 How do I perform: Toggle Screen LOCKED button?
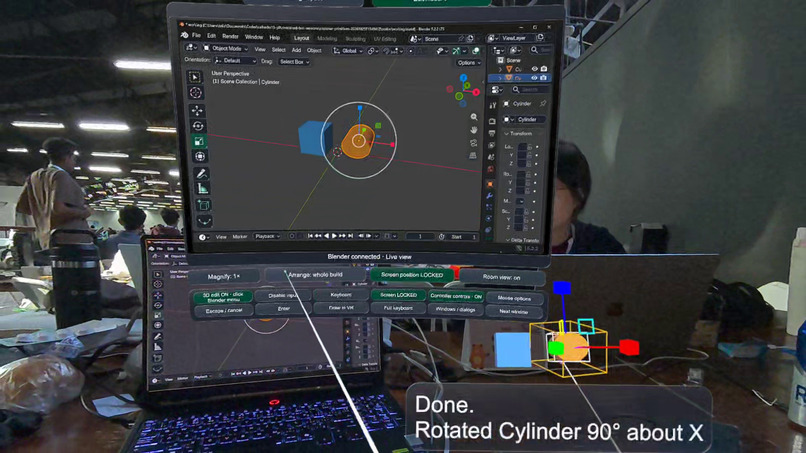(398, 295)
